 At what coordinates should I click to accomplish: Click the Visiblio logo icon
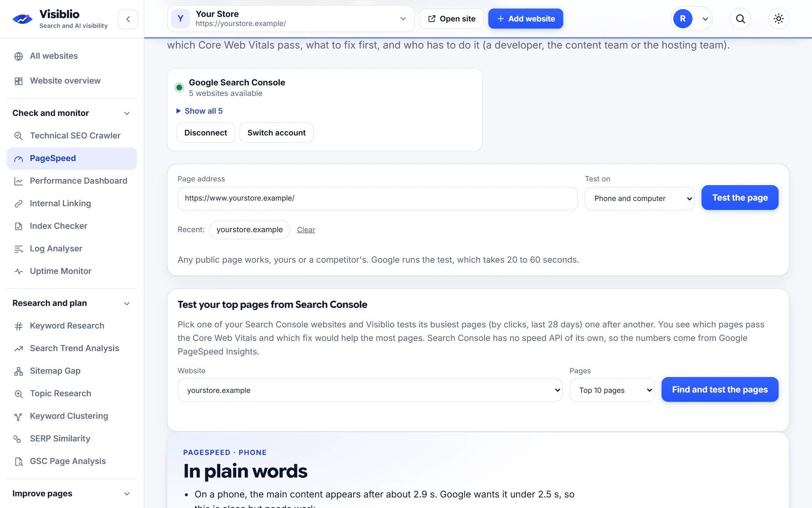22,19
